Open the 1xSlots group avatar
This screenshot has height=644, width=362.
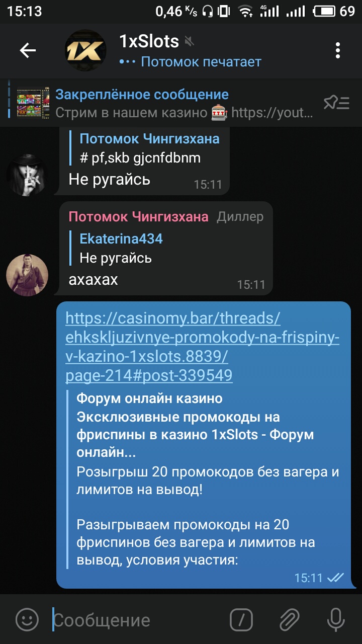85,50
